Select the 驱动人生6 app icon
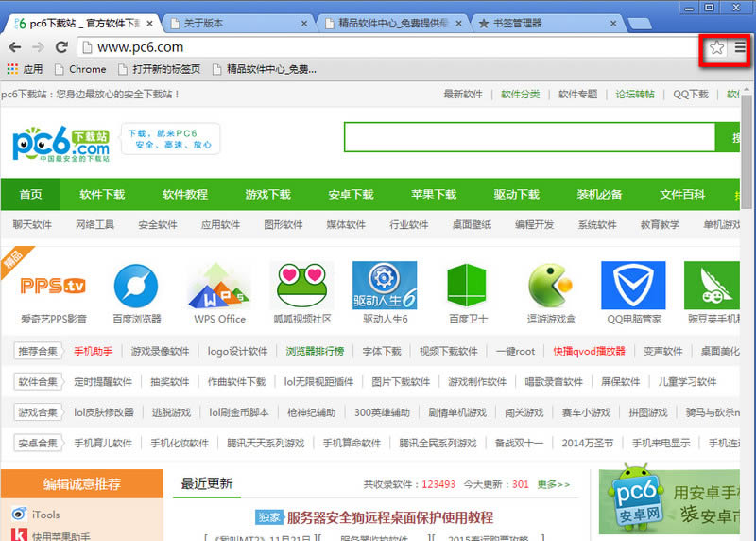 [385, 286]
